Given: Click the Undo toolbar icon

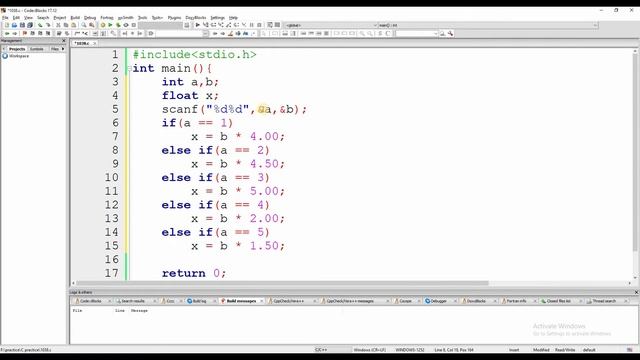Looking at the screenshot, I should pyautogui.click(x=40, y=25).
